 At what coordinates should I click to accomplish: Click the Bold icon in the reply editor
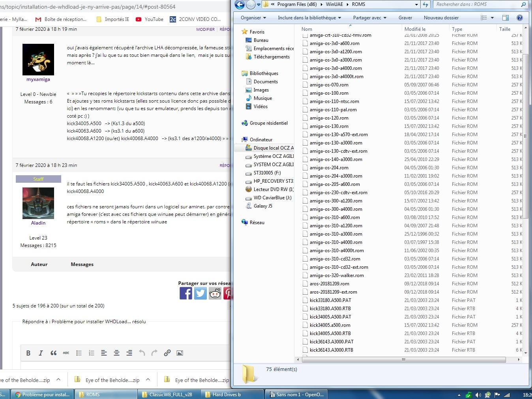(28, 353)
